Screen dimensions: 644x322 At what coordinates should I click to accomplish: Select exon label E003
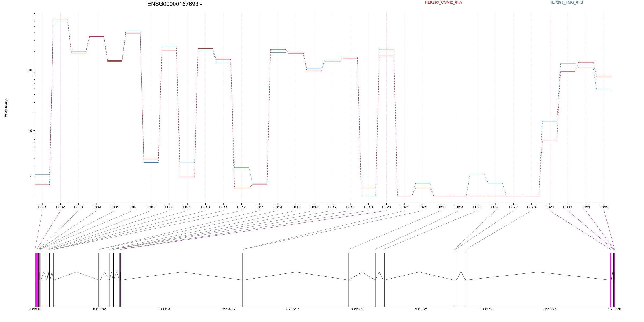pos(78,207)
